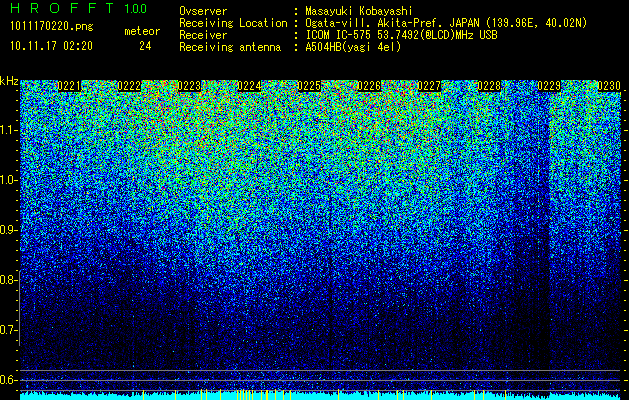The width and height of the screenshot is (629, 400).
Task: Click version number 1.0.0
Action: point(136,9)
